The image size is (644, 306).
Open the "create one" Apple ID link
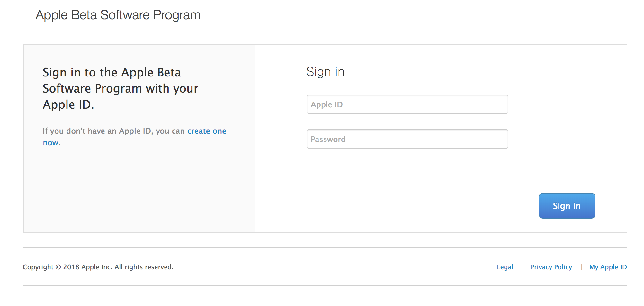click(207, 131)
